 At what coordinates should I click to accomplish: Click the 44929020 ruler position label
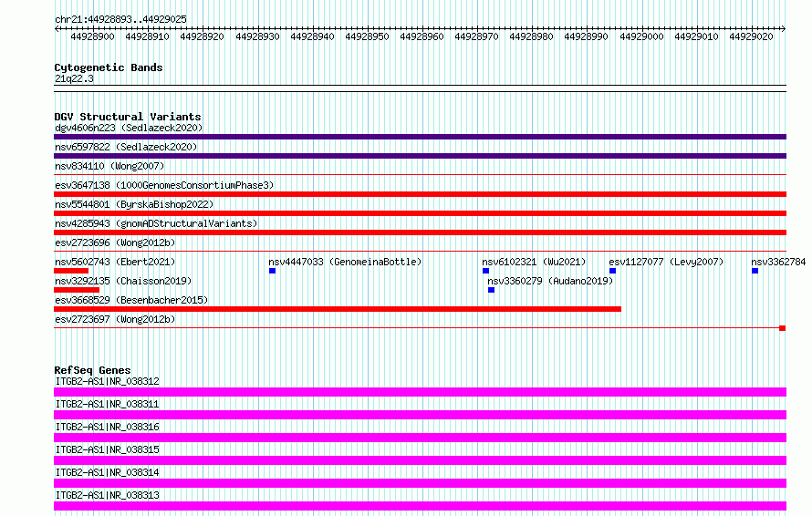751,36
